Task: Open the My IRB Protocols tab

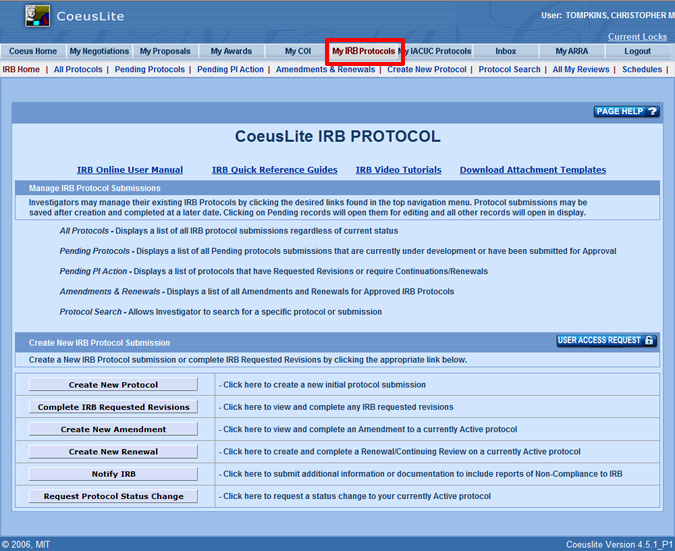Action: tap(364, 51)
